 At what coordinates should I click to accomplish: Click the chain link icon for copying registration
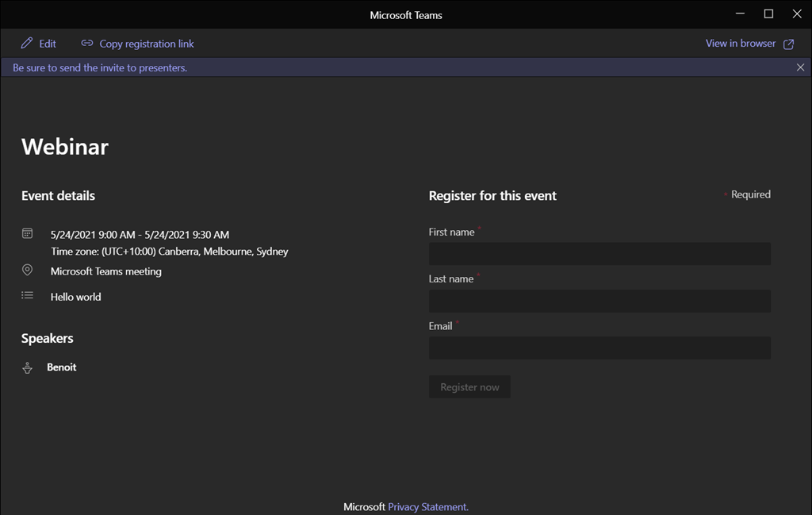click(87, 44)
